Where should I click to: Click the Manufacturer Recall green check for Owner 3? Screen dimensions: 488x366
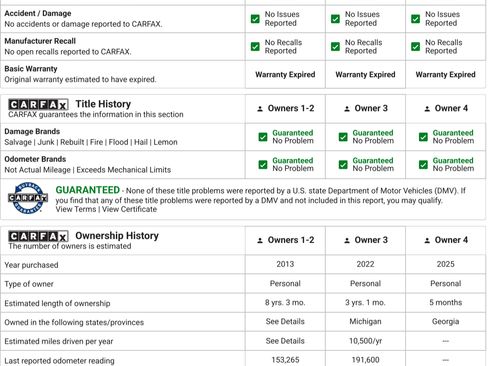(x=335, y=46)
